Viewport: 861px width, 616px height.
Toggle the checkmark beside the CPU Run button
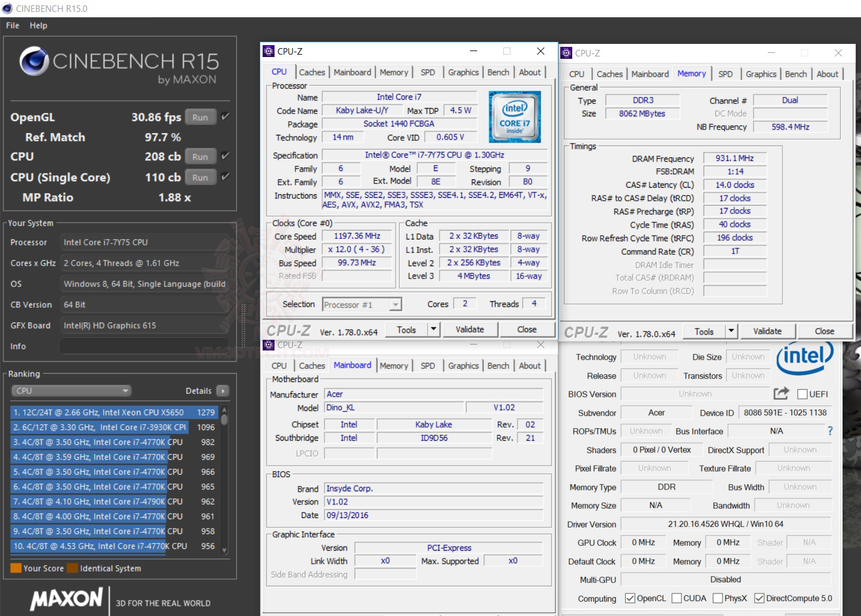(225, 156)
